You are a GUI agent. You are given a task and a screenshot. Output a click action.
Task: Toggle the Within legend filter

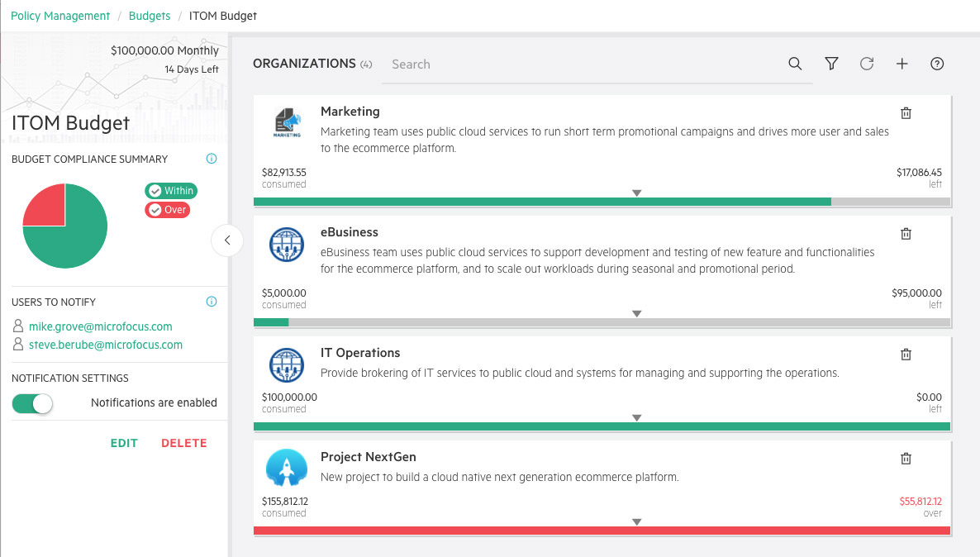click(x=171, y=191)
